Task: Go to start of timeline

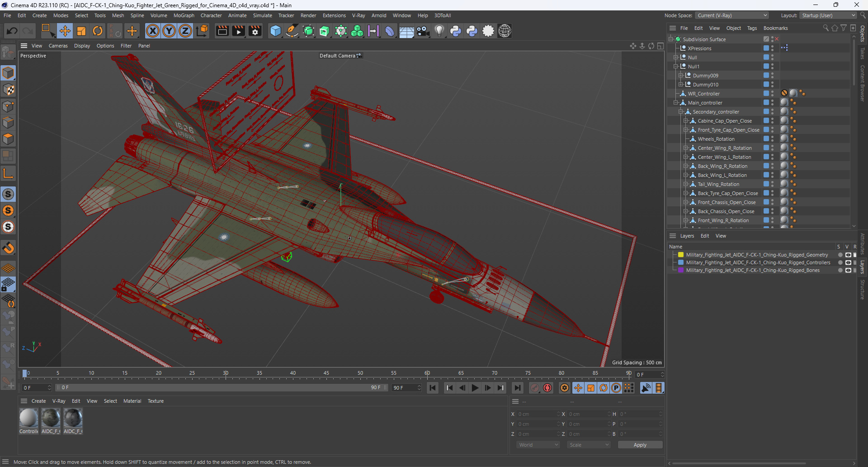Action: pos(433,388)
